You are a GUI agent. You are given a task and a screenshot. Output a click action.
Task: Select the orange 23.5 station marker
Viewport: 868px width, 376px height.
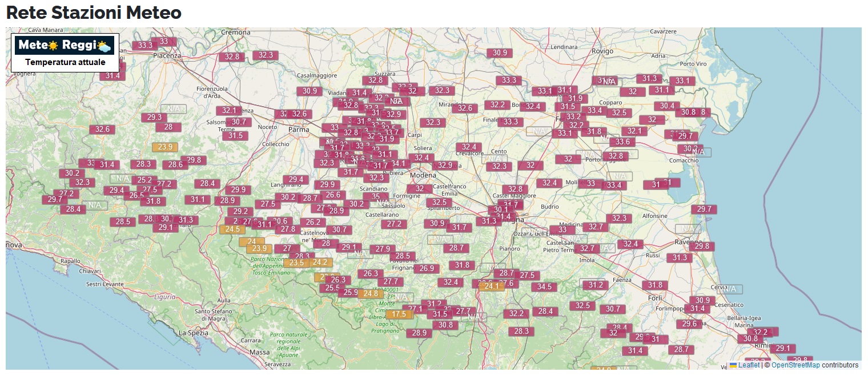297,263
